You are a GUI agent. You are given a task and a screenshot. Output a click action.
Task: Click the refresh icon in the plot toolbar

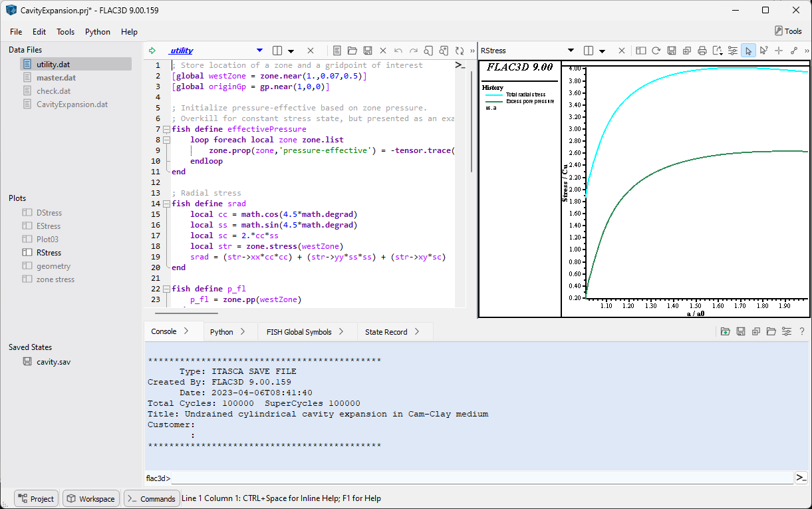point(656,51)
